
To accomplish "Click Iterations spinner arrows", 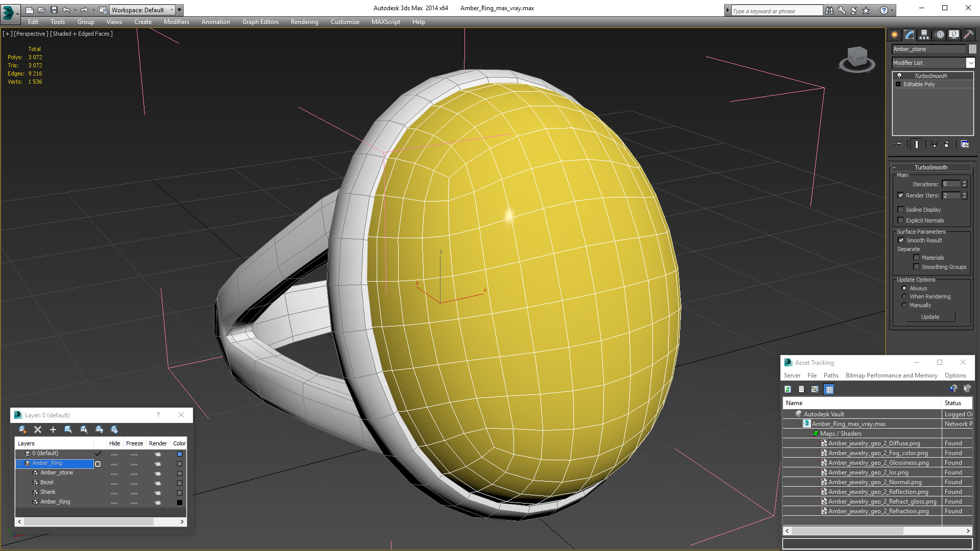I will [965, 184].
